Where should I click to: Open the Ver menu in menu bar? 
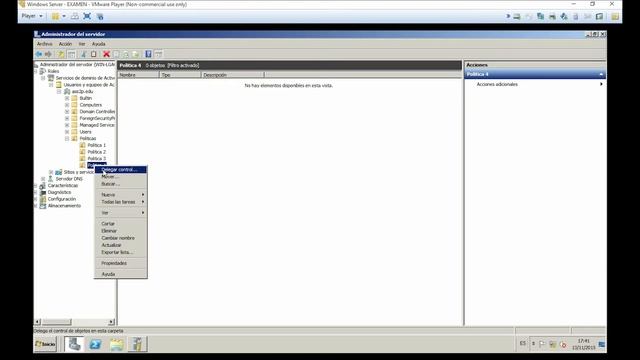point(82,44)
